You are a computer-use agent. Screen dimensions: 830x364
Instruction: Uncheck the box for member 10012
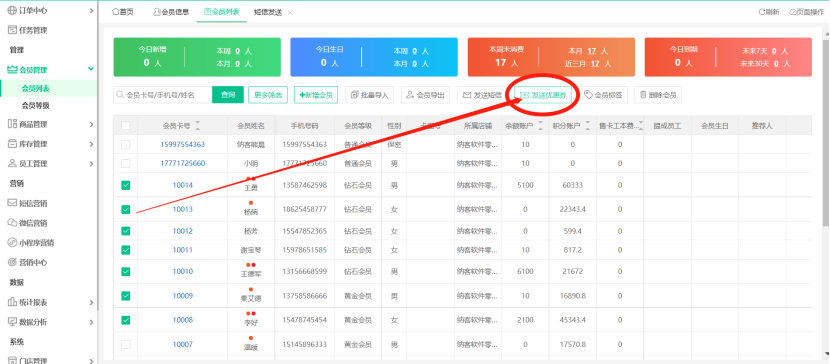coord(125,231)
